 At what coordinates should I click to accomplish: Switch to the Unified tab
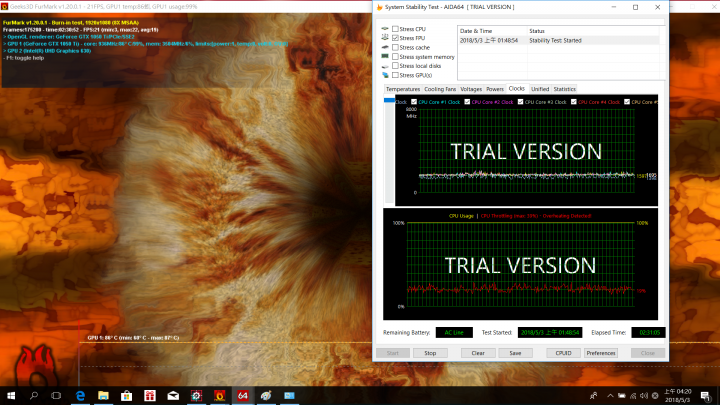click(x=540, y=89)
